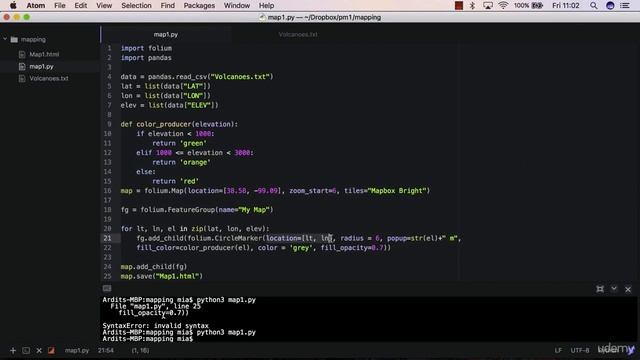Viewport: 640px width, 360px height.
Task: Open the Help menu
Action: (x=267, y=6)
